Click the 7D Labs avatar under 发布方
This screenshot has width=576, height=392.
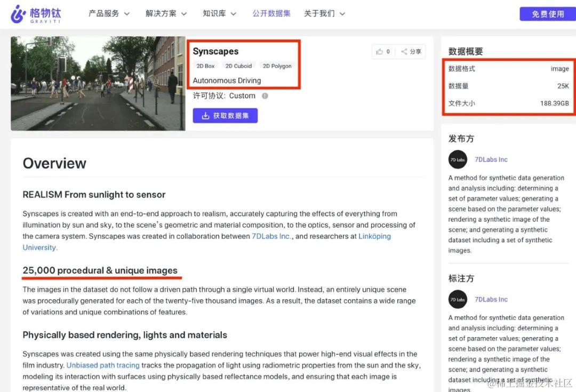click(458, 159)
